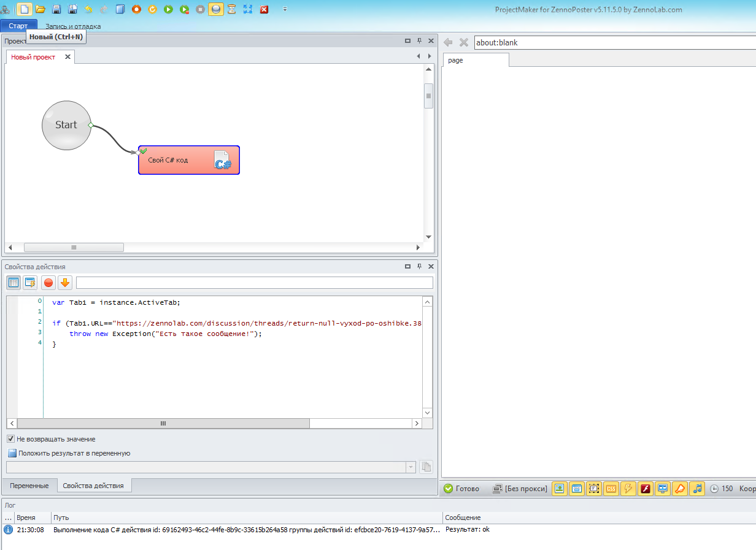Toggle the popup window icon in status bar
Screen dimensions: 756x550
tap(576, 489)
